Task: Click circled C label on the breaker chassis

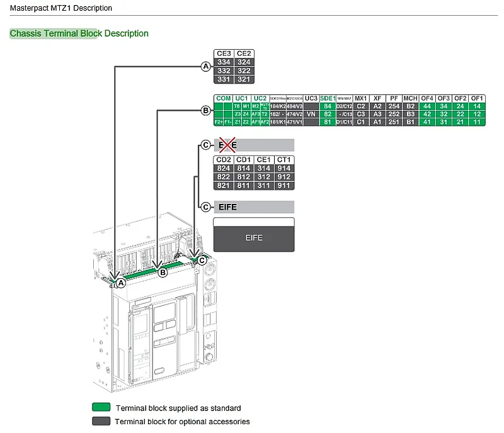Action: coord(202,260)
